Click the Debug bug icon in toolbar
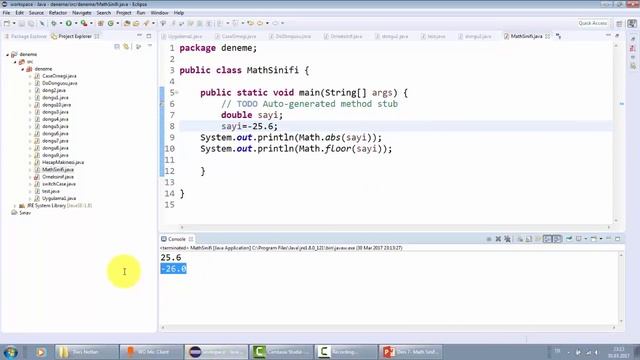The height and width of the screenshot is (360, 640). (x=53, y=23)
